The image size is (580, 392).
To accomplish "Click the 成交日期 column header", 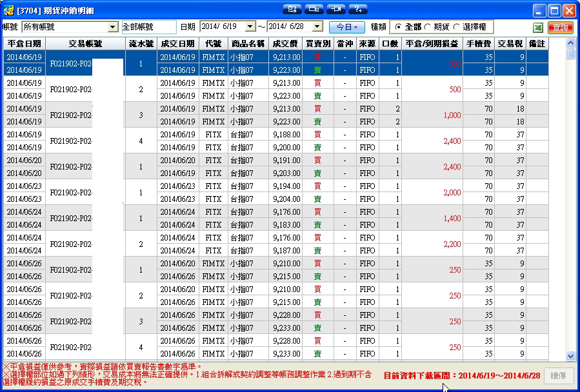I will 177,44.
